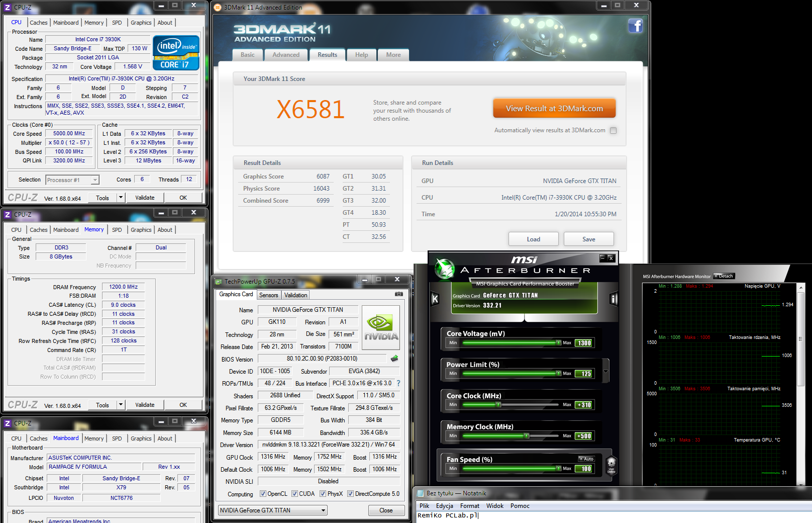The image size is (812, 523).
Task: Minimize the MSI Afterburner window
Action: point(602,258)
